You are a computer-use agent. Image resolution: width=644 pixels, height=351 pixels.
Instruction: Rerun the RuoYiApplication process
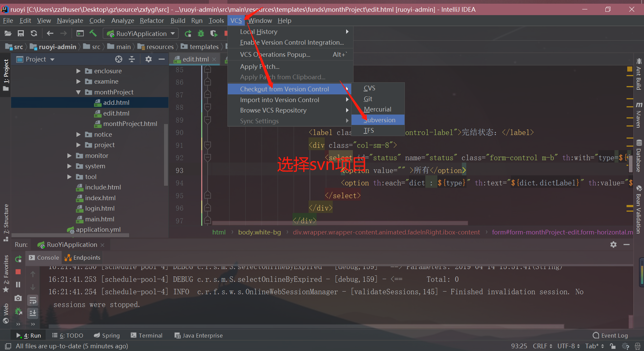18,259
